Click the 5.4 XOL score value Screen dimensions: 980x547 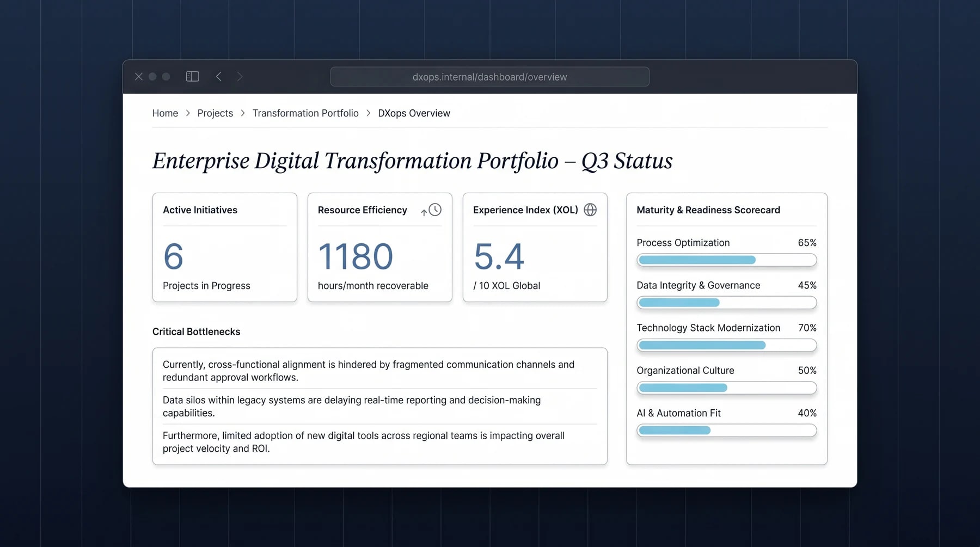coord(499,256)
